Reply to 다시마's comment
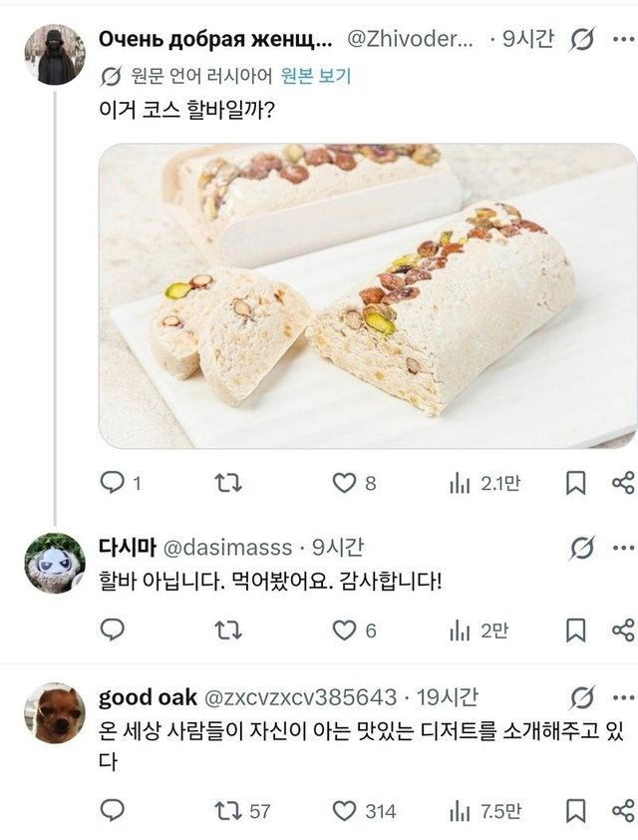 pos(113,630)
